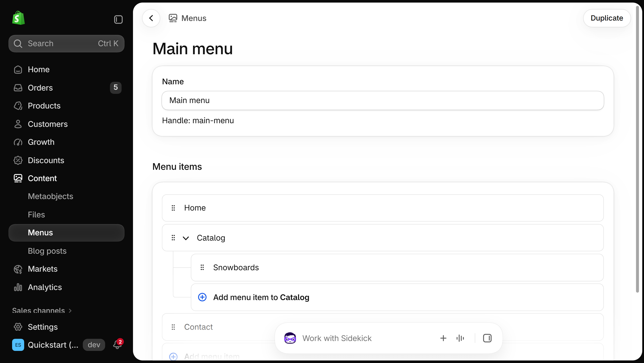The image size is (644, 363).
Task: Click the magnifier icon in Search
Action: coord(18,44)
